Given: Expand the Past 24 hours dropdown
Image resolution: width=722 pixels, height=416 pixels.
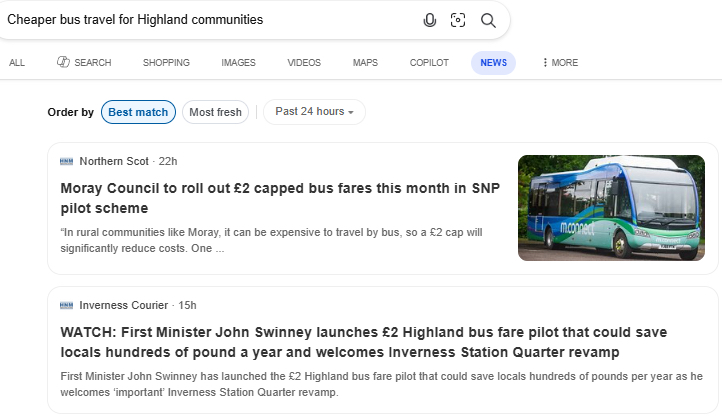Looking at the screenshot, I should point(315,112).
